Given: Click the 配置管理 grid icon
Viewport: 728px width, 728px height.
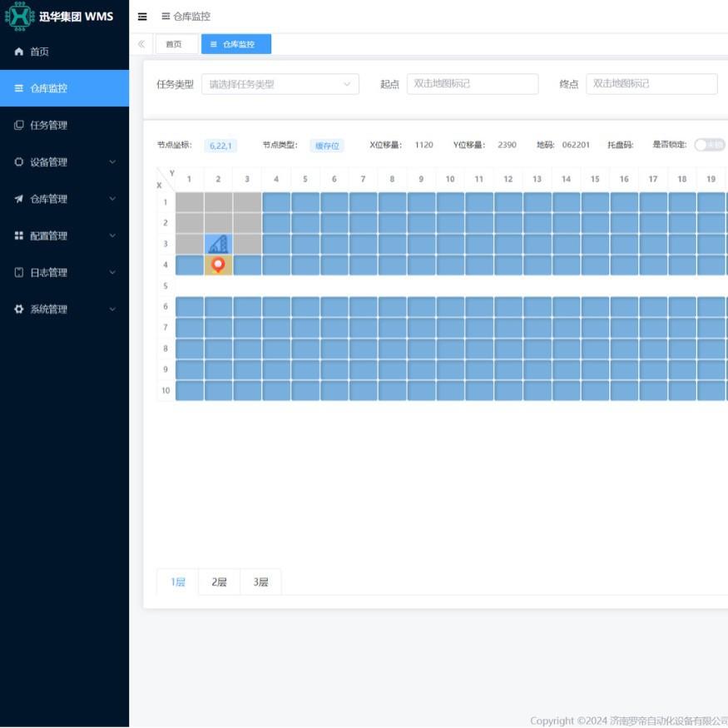Looking at the screenshot, I should click(x=18, y=235).
